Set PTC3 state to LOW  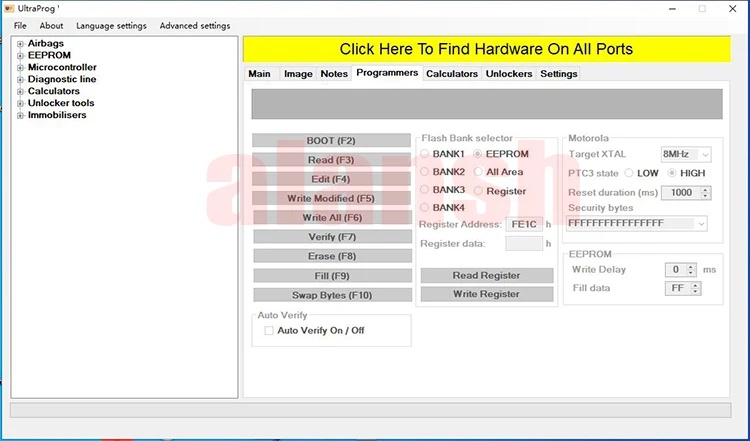(629, 173)
